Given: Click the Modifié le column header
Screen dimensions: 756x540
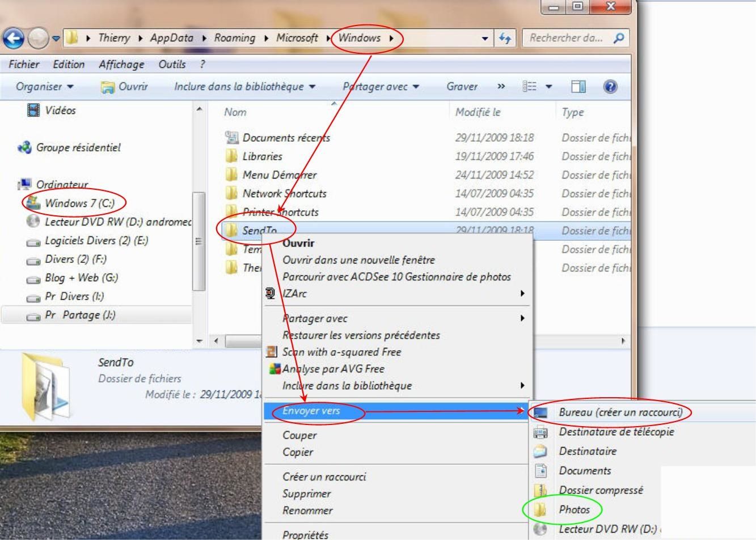Looking at the screenshot, I should tap(478, 112).
